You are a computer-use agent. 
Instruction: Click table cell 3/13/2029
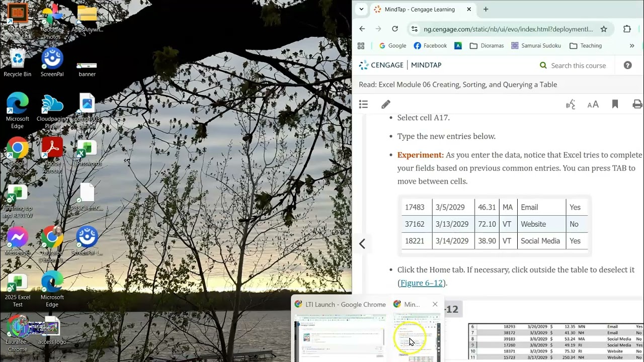(453, 224)
